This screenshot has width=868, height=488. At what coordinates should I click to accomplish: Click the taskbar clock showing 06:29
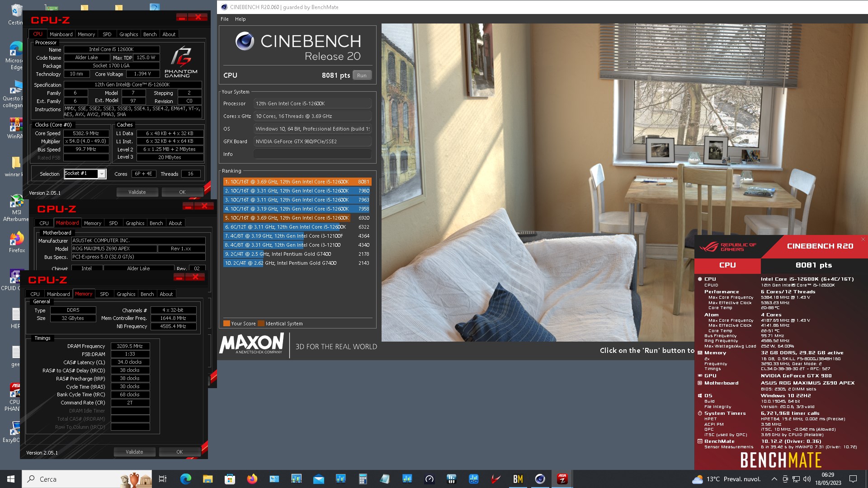828,479
